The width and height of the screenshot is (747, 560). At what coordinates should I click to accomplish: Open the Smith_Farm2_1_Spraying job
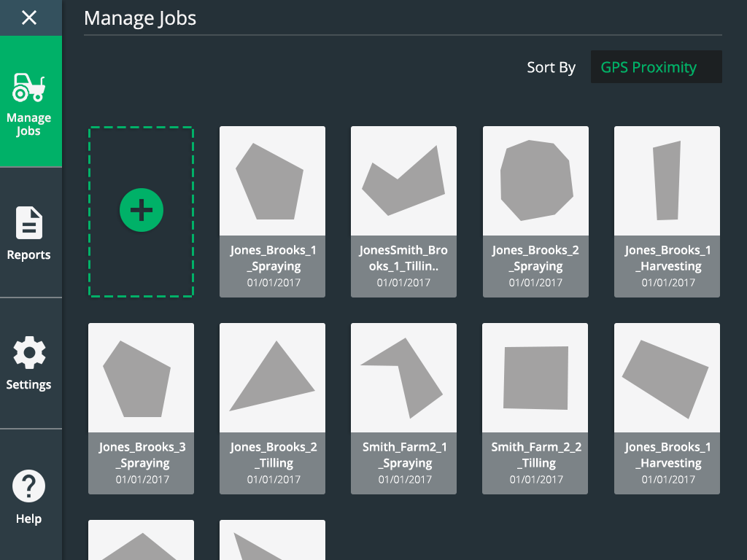[x=403, y=408]
